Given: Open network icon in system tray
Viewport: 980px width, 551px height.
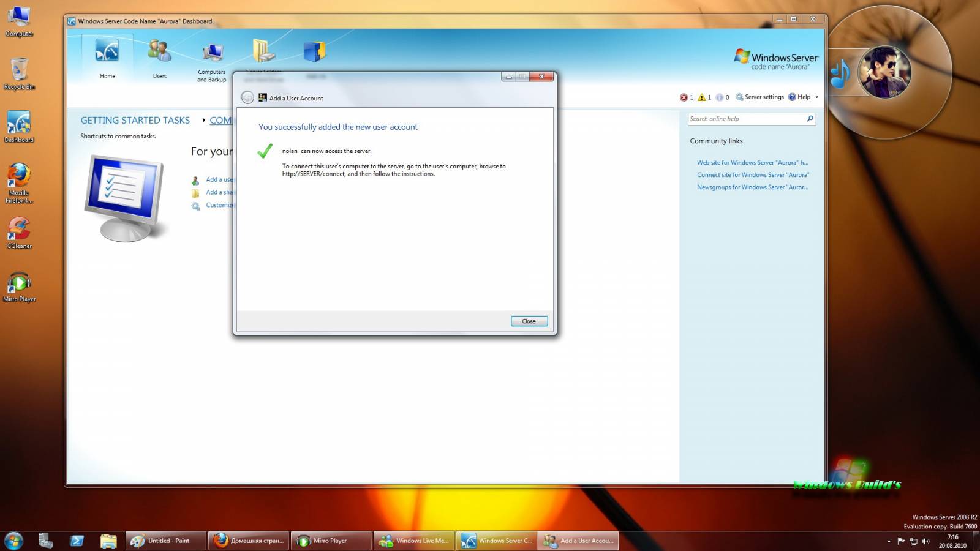Looking at the screenshot, I should coord(913,541).
